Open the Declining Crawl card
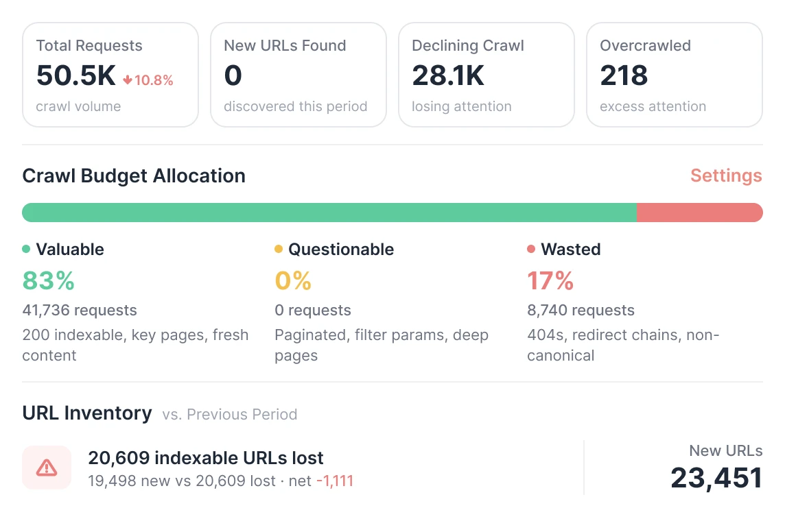Screen dimensions: 785x532 click(486, 75)
